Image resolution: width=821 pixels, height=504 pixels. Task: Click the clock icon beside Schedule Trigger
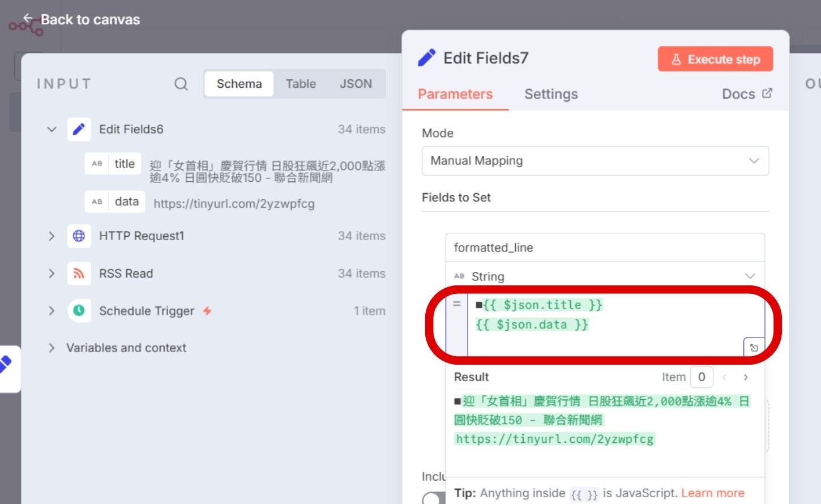pos(79,311)
